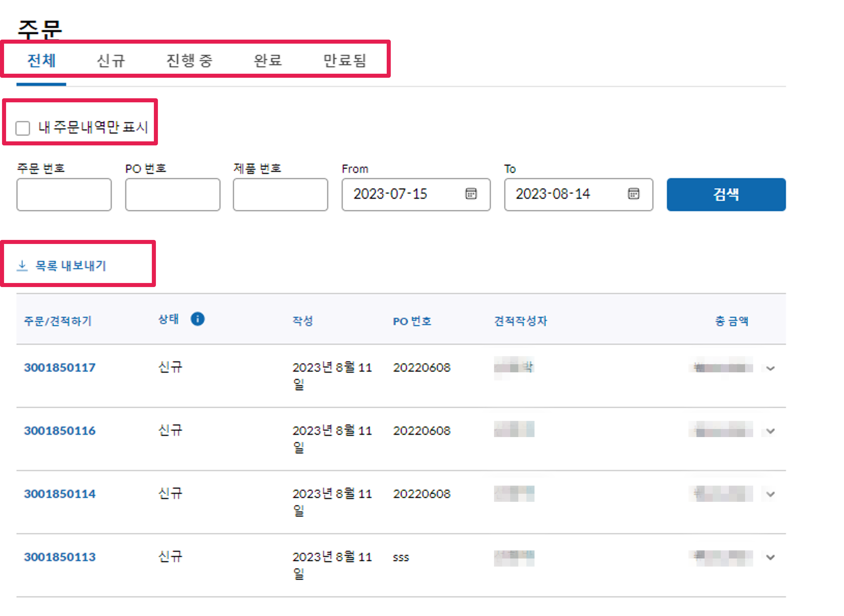Expand order 3001850114 row chevron
Image resolution: width=844 pixels, height=616 pixels.
[x=770, y=494]
